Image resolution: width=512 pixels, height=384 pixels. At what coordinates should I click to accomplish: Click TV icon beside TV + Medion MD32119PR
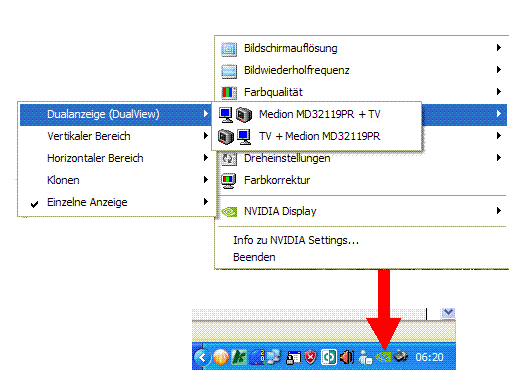(x=226, y=137)
